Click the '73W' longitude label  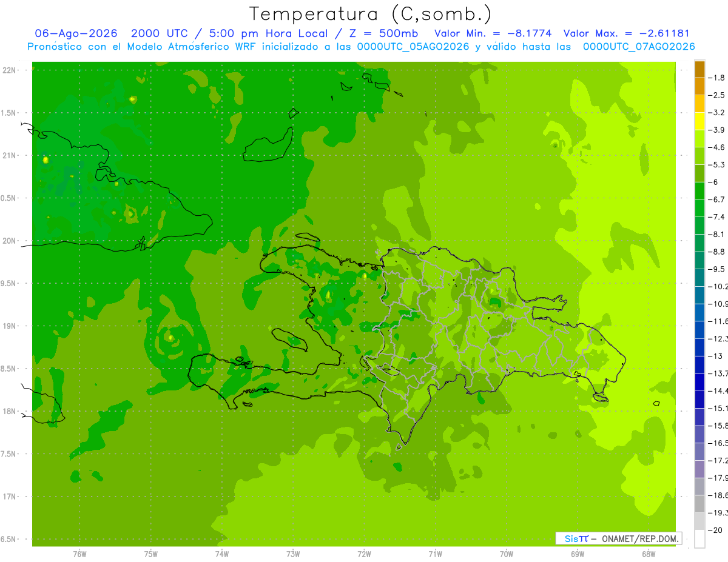coord(293,554)
